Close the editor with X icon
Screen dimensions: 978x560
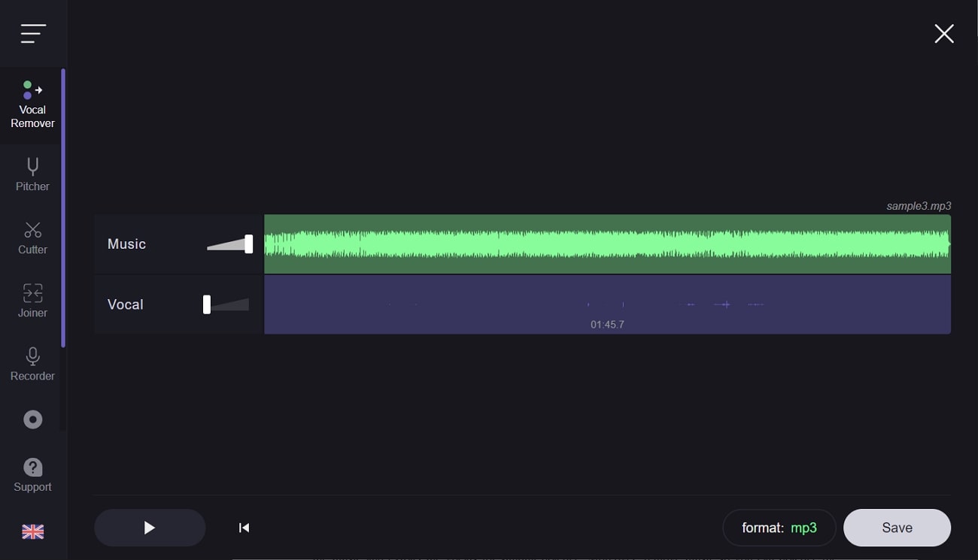pyautogui.click(x=943, y=34)
